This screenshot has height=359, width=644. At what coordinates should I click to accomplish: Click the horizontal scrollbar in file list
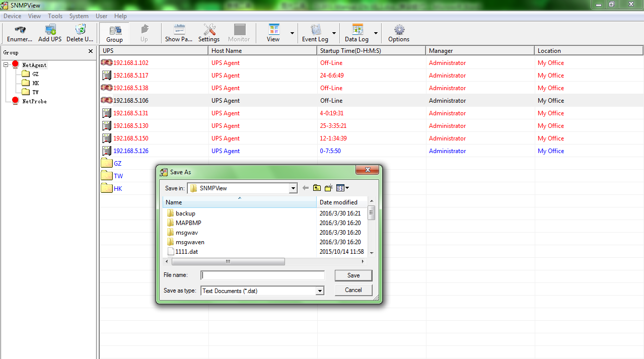click(x=228, y=262)
